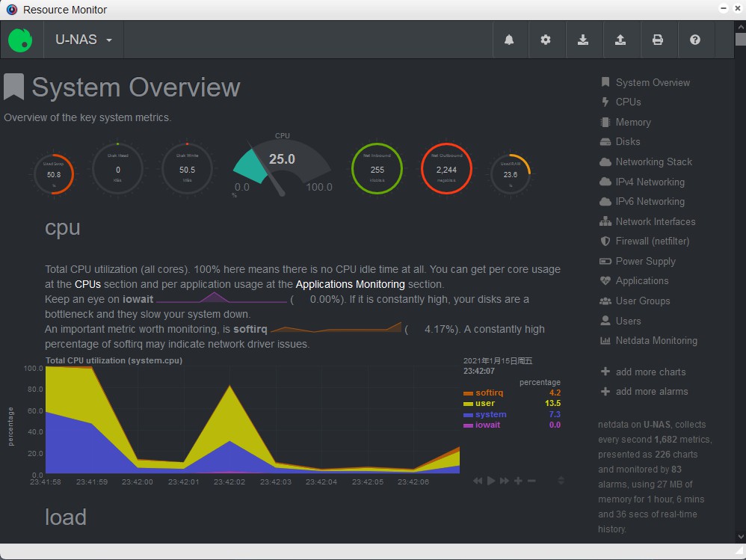This screenshot has height=560, width=746.
Task: Toggle the softirq dimension in the CPU legend
Action: [x=489, y=393]
